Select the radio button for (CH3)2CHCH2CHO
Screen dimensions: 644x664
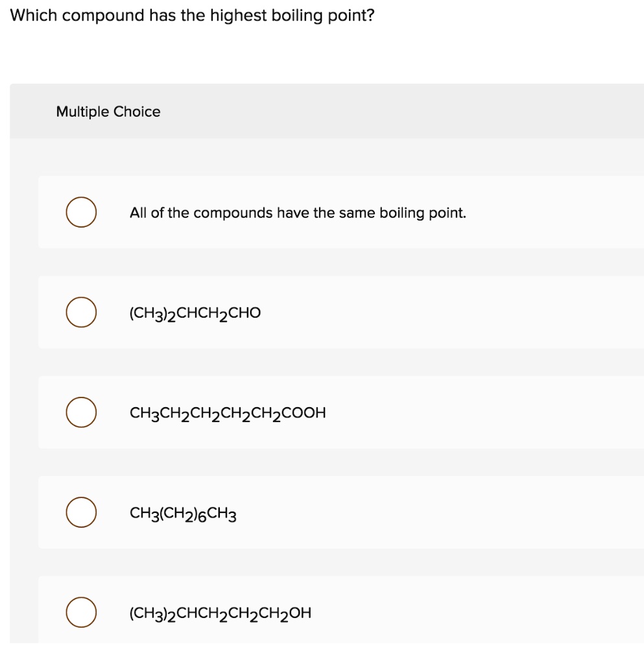pyautogui.click(x=81, y=312)
